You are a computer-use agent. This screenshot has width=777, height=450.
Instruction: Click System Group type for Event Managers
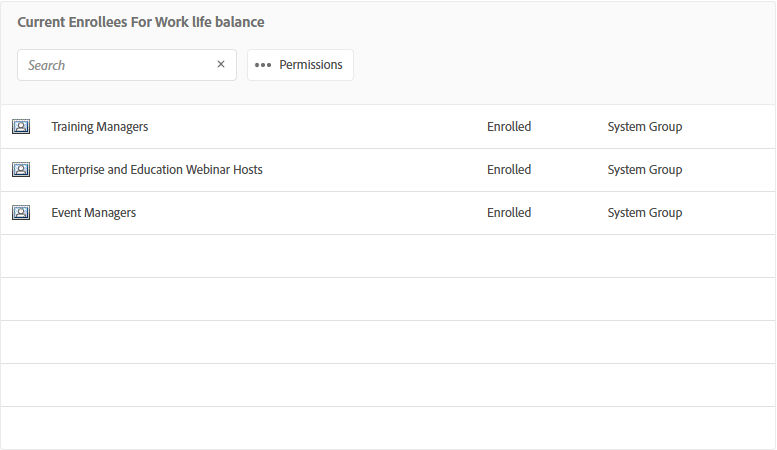[x=645, y=213]
